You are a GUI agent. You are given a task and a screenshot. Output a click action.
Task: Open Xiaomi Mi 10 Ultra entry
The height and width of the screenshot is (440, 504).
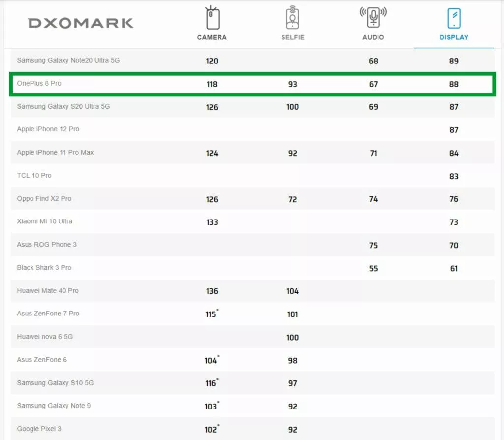click(x=44, y=221)
